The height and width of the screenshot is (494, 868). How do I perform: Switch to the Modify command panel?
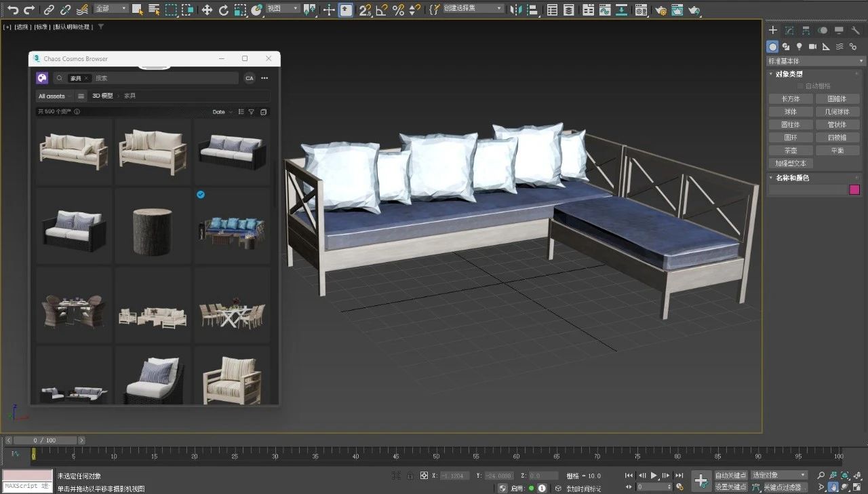(789, 31)
